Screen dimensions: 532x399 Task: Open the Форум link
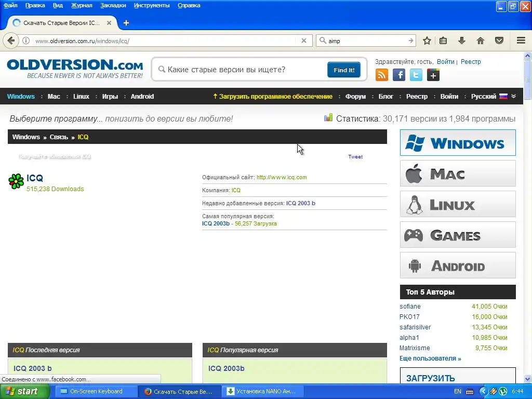click(355, 96)
